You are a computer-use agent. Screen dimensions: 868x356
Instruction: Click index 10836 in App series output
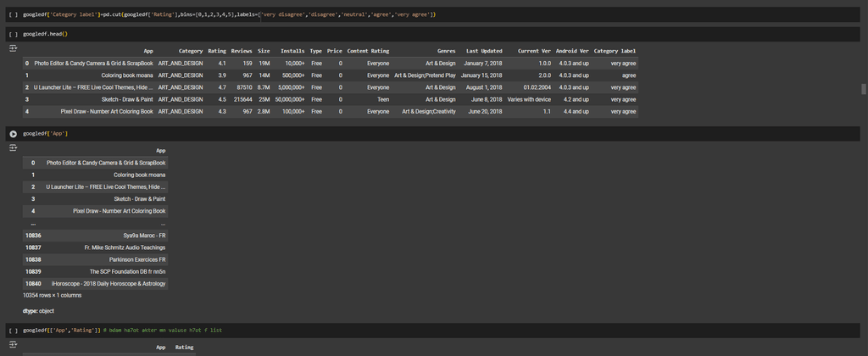pyautogui.click(x=33, y=236)
